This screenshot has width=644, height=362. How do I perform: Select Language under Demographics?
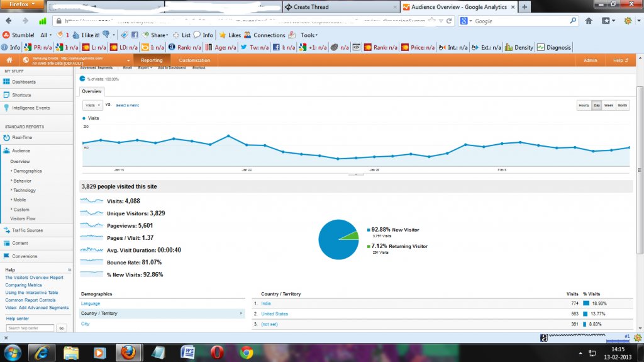(91, 303)
